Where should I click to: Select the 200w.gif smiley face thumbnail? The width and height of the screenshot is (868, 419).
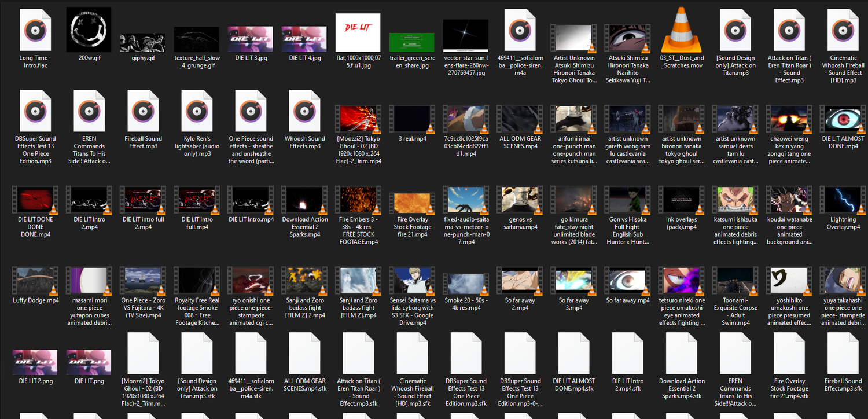89,30
